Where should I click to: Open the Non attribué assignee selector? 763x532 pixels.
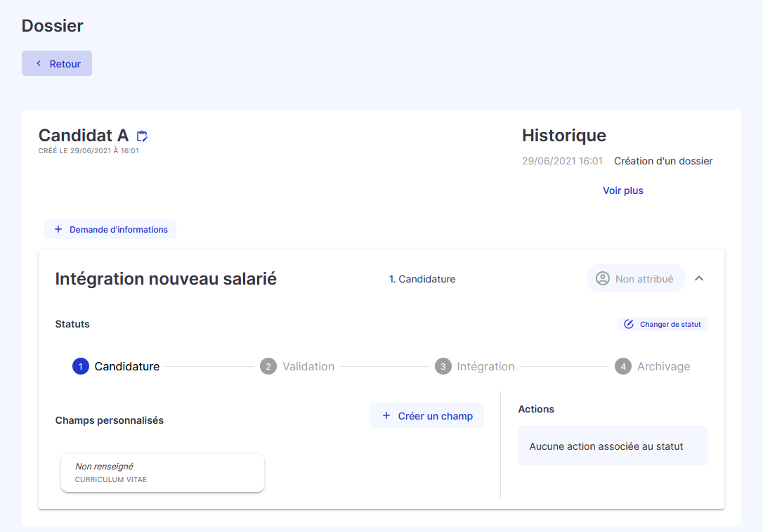(636, 278)
